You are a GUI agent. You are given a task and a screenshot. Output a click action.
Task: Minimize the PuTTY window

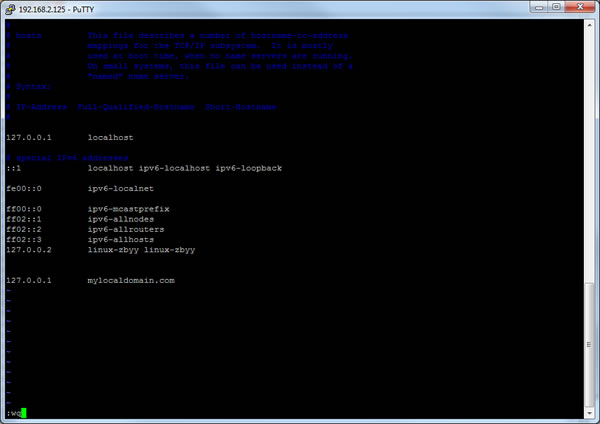tap(541, 8)
